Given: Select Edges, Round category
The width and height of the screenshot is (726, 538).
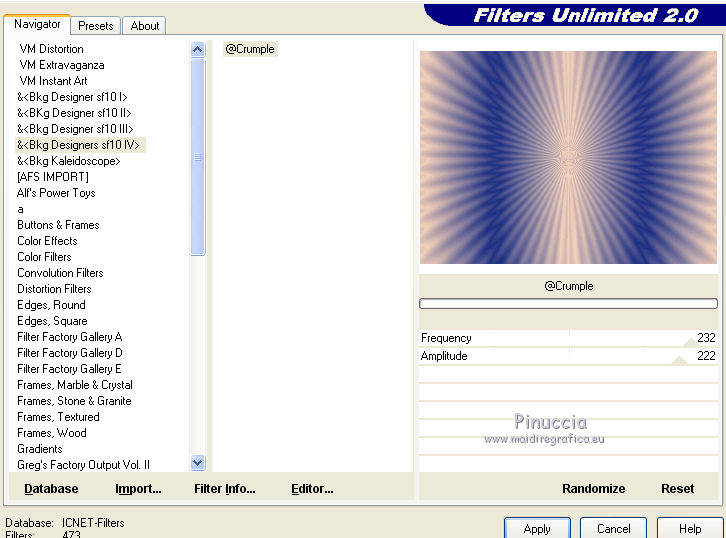Looking at the screenshot, I should coord(51,305).
